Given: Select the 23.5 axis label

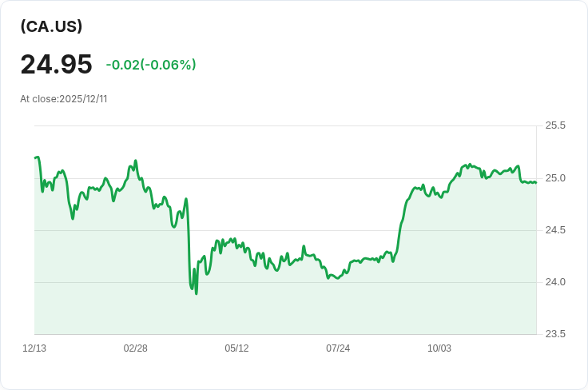Looking at the screenshot, I should click(555, 334).
